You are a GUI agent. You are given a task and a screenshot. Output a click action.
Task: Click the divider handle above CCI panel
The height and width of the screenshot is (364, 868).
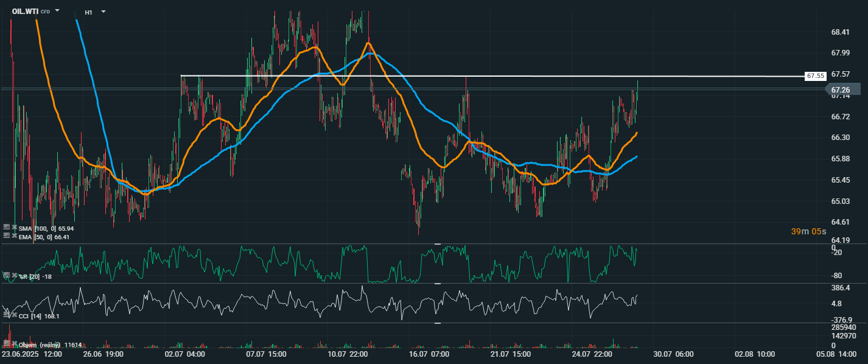click(x=436, y=284)
